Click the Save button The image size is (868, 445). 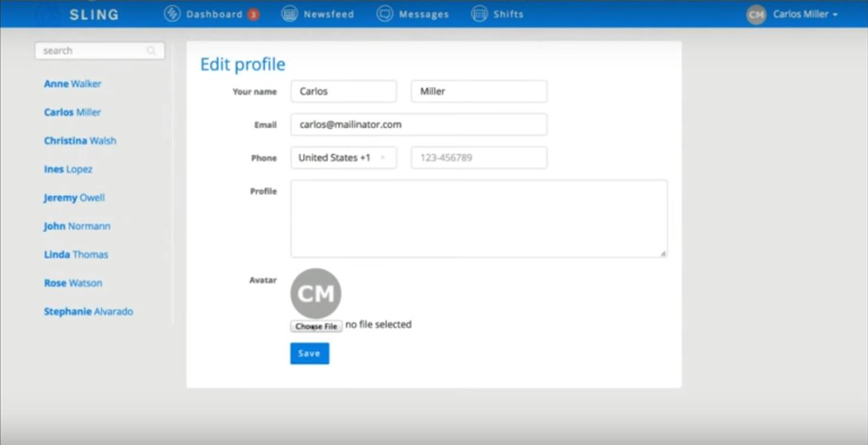[x=309, y=353]
